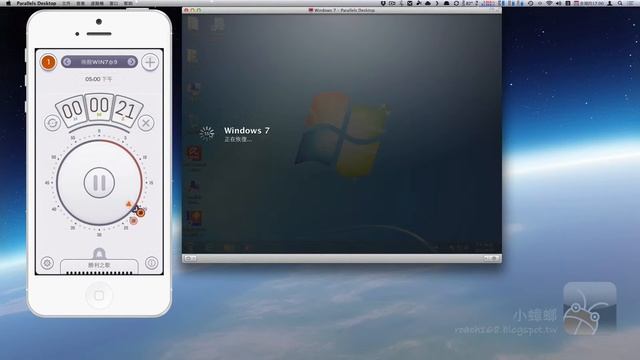
Task: Open the Spotlight search icon
Action: pyautogui.click(x=620, y=3)
